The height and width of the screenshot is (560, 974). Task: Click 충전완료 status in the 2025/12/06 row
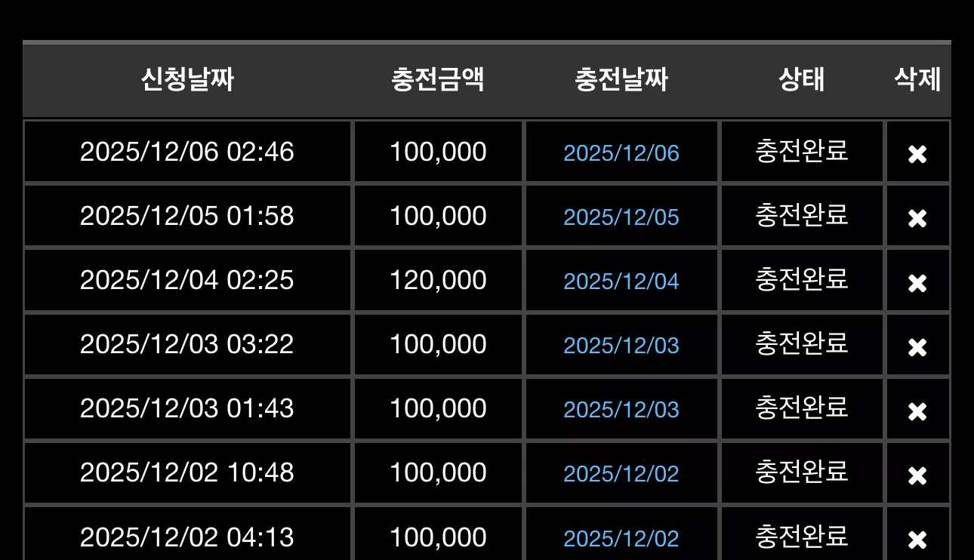802,151
